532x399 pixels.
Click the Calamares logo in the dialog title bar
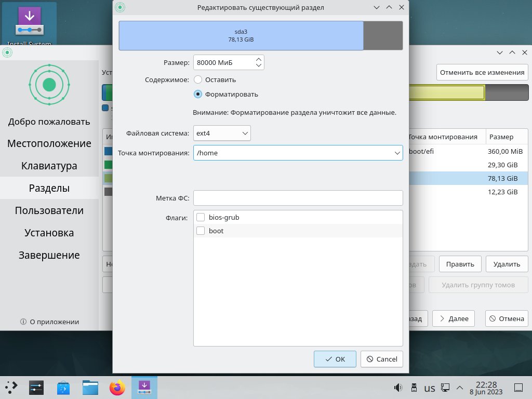120,7
